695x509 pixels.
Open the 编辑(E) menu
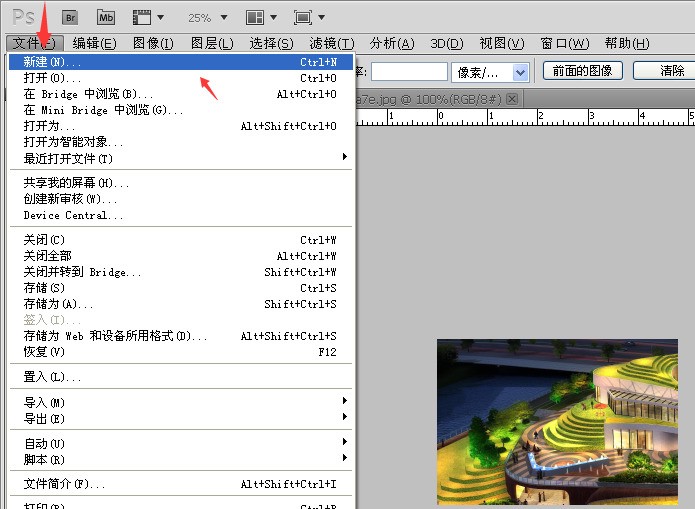[x=94, y=43]
